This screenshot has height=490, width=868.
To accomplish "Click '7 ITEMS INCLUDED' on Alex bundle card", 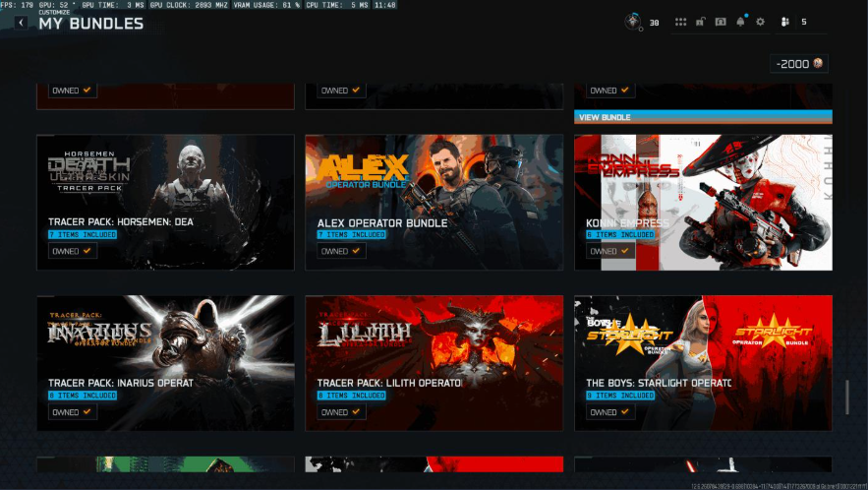I will (352, 234).
